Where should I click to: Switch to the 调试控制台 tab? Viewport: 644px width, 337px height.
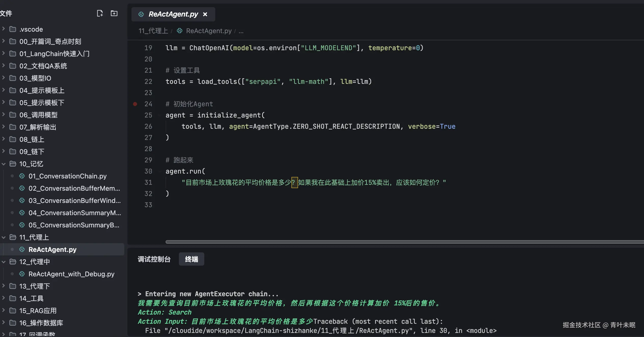tap(154, 259)
